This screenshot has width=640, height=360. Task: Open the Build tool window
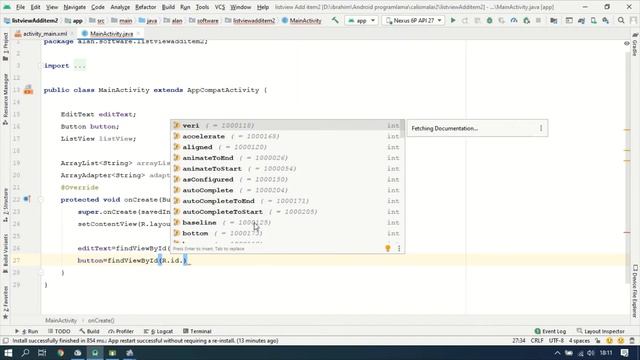pos(90,331)
